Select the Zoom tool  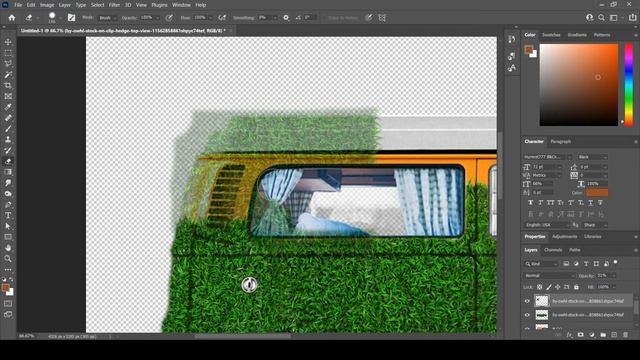(8, 258)
